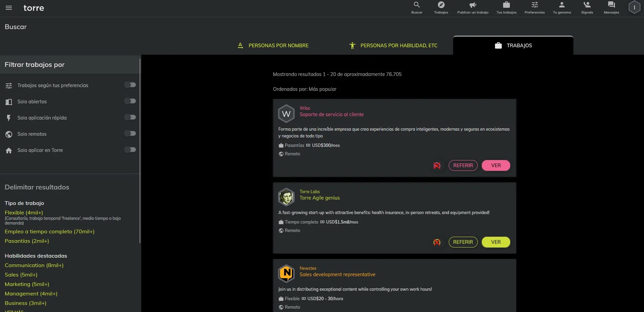The image size is (644, 312).
Task: Click lightning icon beside Solo aplicación rápida
Action: coord(9,118)
